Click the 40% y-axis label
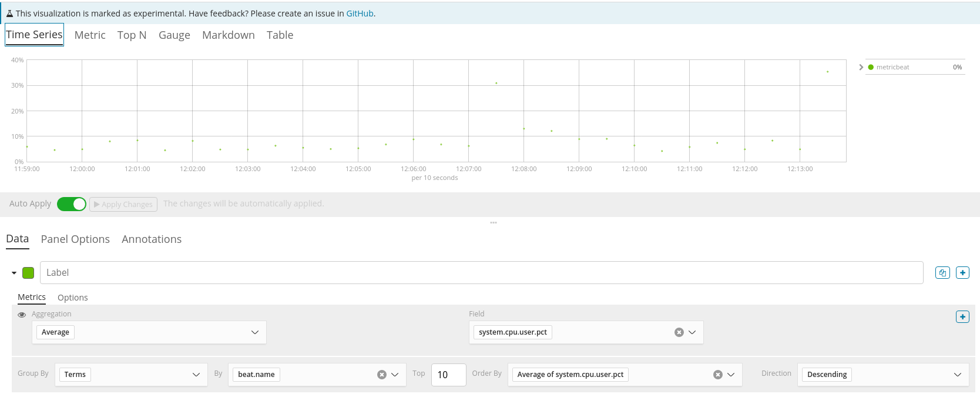Viewport: 980px width, 397px height. click(18, 60)
